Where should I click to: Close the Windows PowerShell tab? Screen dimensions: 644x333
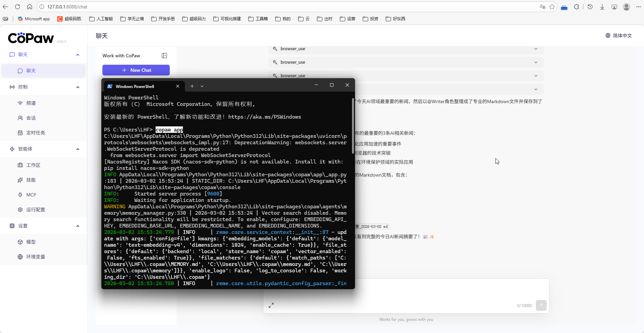tap(178, 86)
